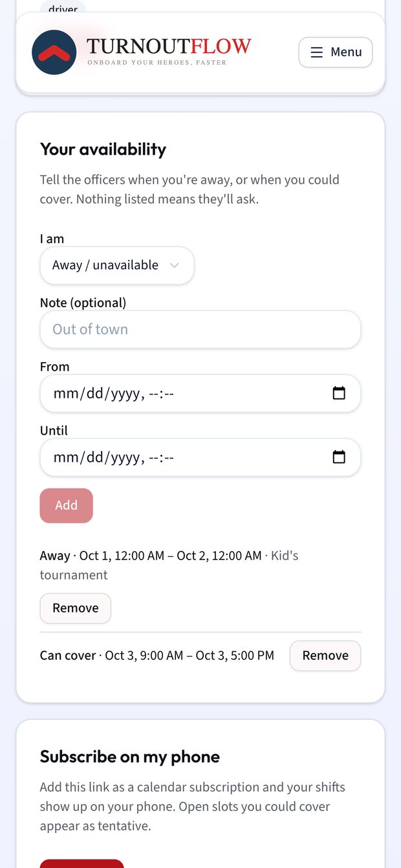Click the 'Your availability' heading

(x=103, y=149)
